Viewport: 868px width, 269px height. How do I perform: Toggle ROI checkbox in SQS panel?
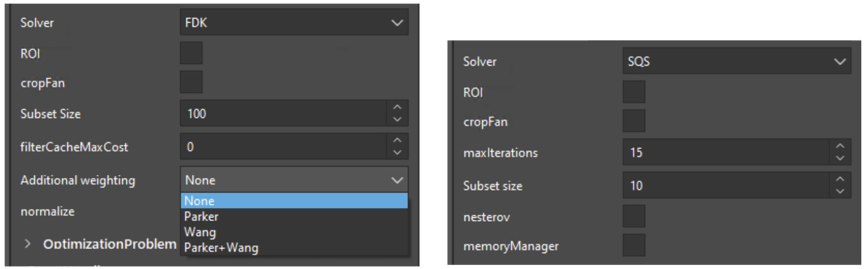tap(634, 92)
